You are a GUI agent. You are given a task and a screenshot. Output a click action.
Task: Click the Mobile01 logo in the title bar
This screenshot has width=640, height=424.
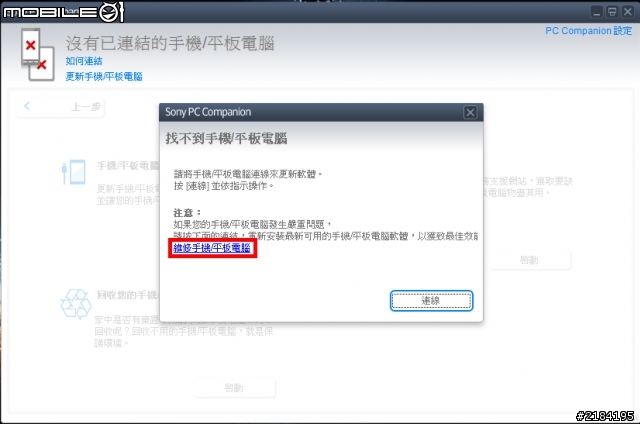[62, 12]
